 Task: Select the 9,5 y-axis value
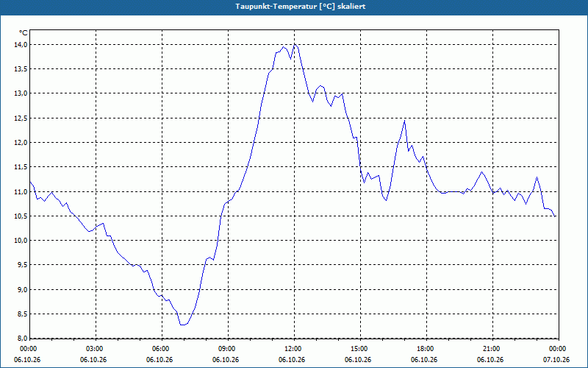23,265
